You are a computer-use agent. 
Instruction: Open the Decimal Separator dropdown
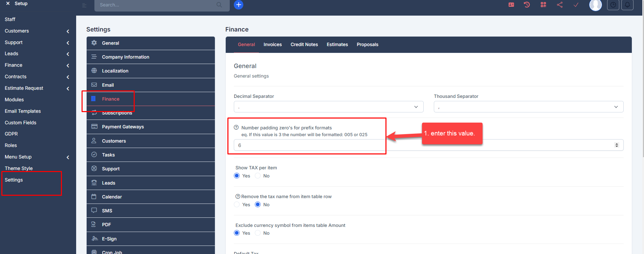click(329, 107)
